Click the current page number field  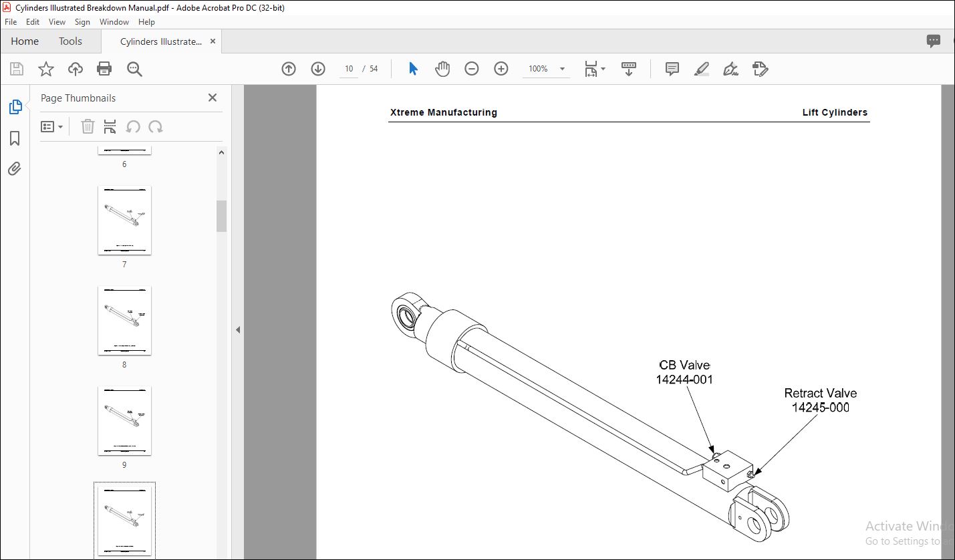348,69
